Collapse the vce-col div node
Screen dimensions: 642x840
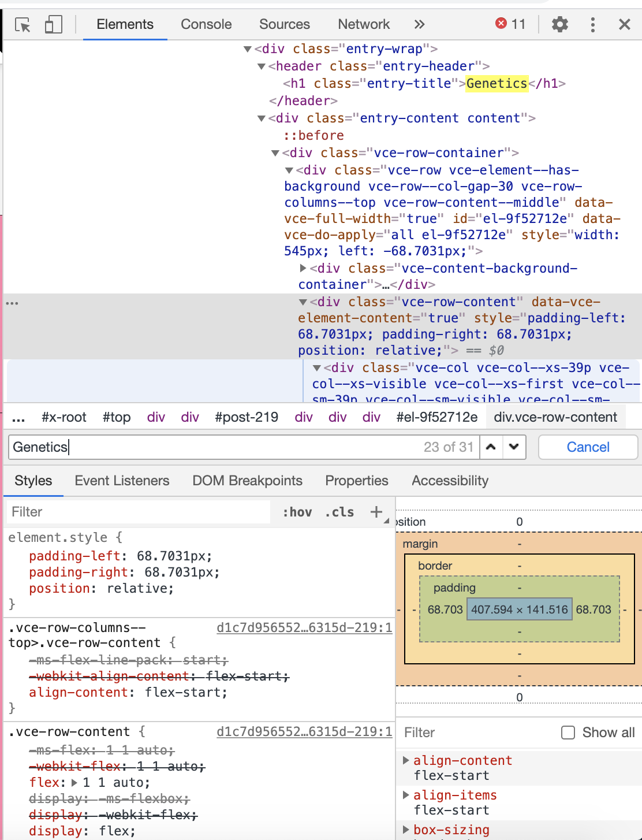[x=317, y=368]
